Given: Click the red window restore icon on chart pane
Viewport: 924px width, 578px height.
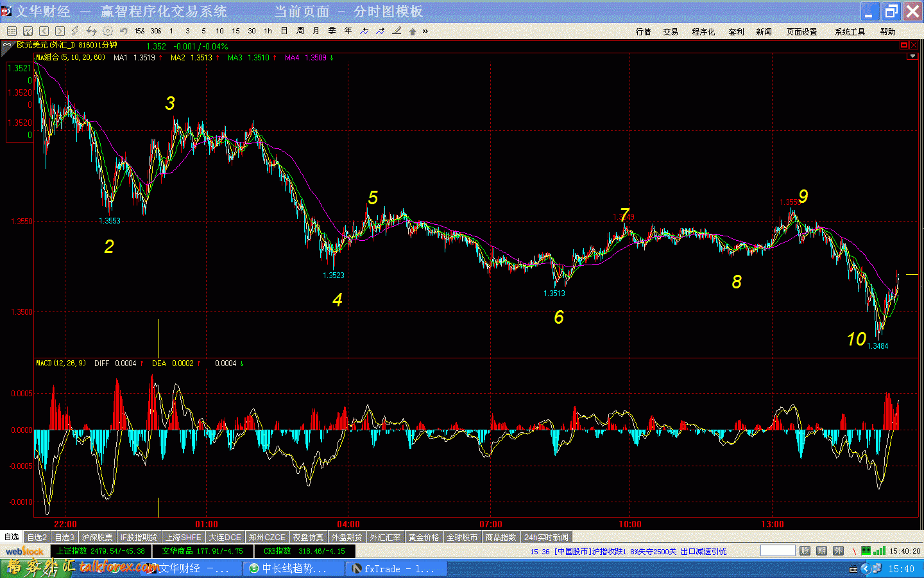Looking at the screenshot, I should coord(903,45).
